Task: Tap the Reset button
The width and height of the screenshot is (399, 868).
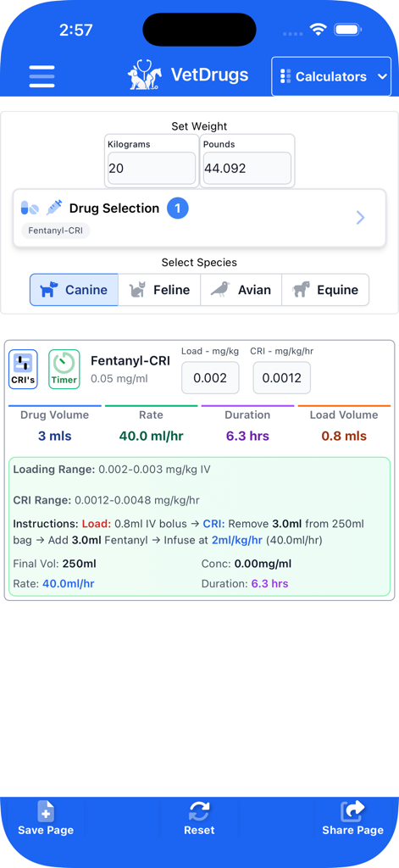Action: 199,818
